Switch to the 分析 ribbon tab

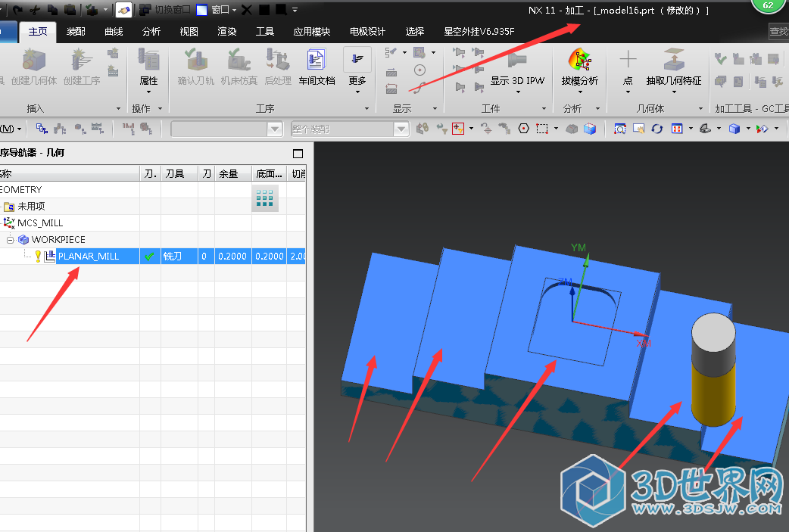(x=151, y=32)
